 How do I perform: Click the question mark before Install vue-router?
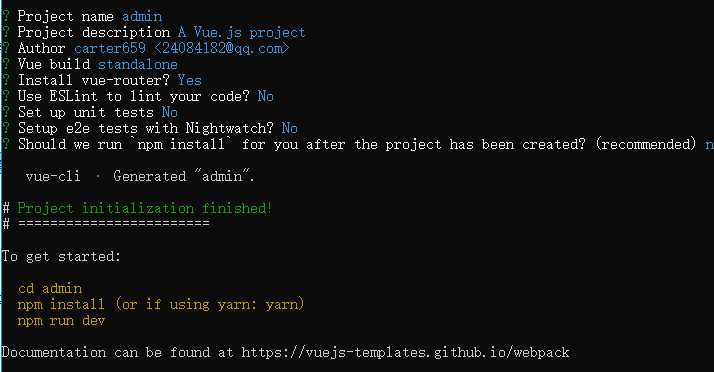click(x=5, y=80)
